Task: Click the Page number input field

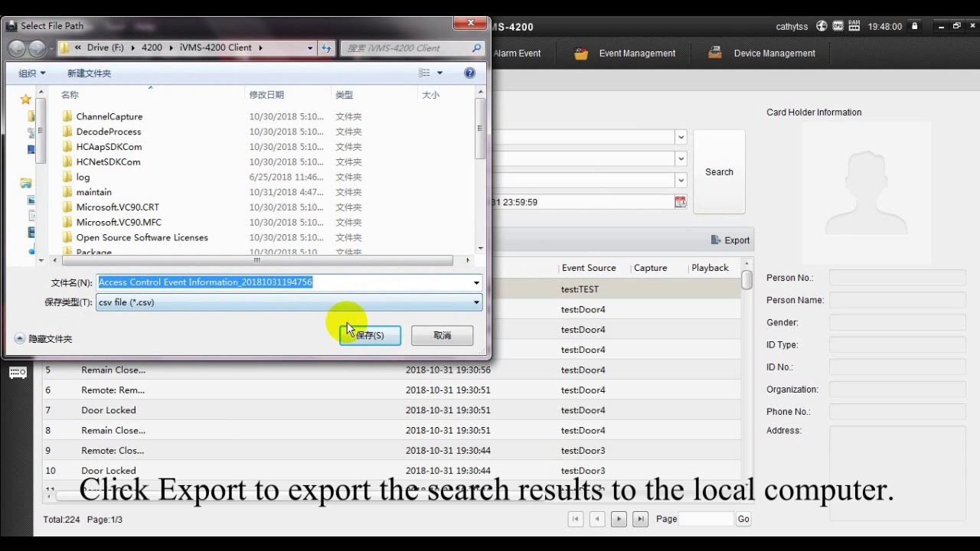Action: (705, 519)
